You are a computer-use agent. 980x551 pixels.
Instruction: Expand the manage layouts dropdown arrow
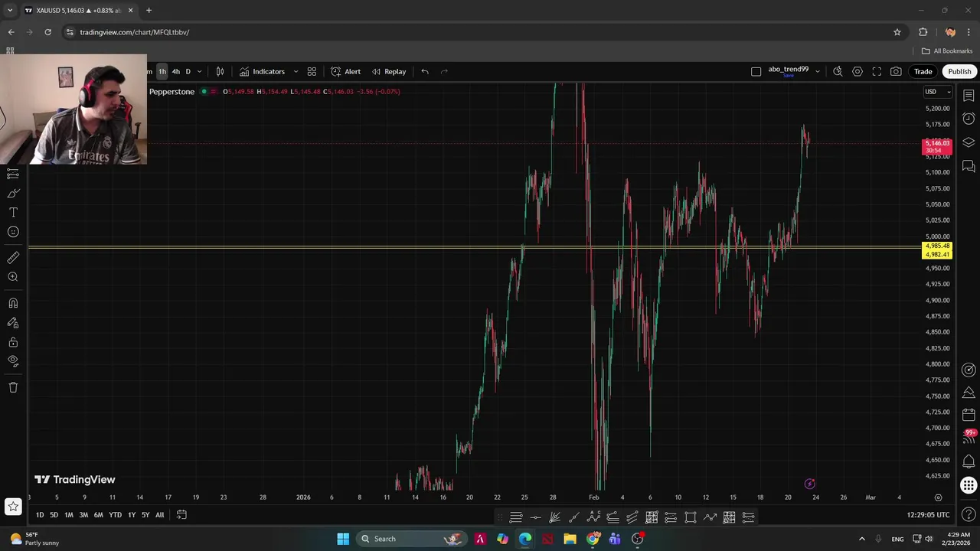coord(817,71)
